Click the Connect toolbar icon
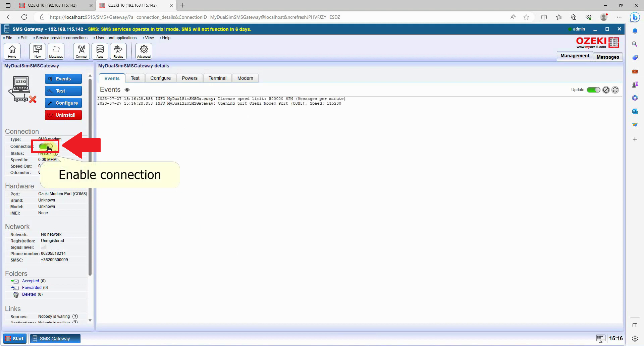 tap(82, 51)
